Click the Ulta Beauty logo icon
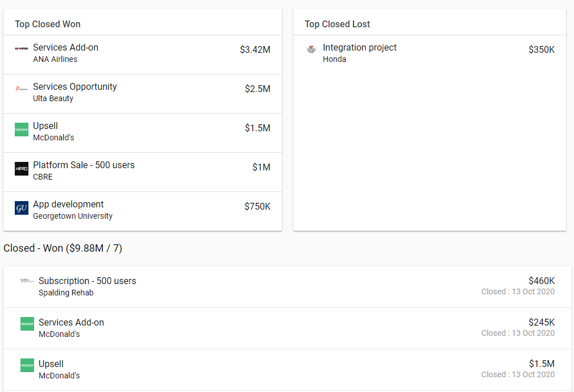Viewport: 574px width, 392px height. point(22,88)
